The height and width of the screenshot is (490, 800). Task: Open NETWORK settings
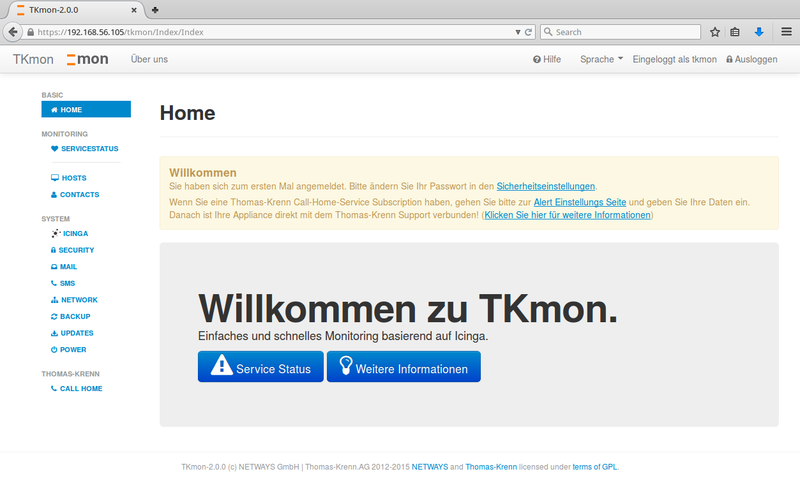pyautogui.click(x=74, y=300)
